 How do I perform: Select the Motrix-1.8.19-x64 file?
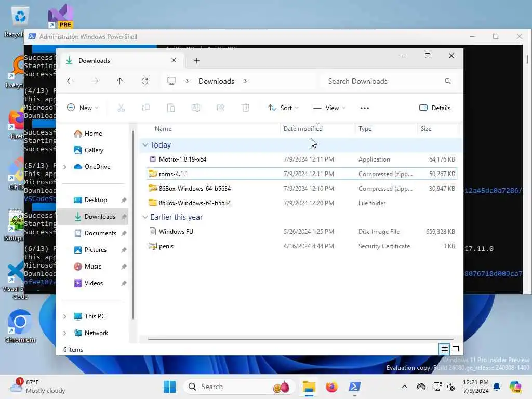(x=302, y=159)
